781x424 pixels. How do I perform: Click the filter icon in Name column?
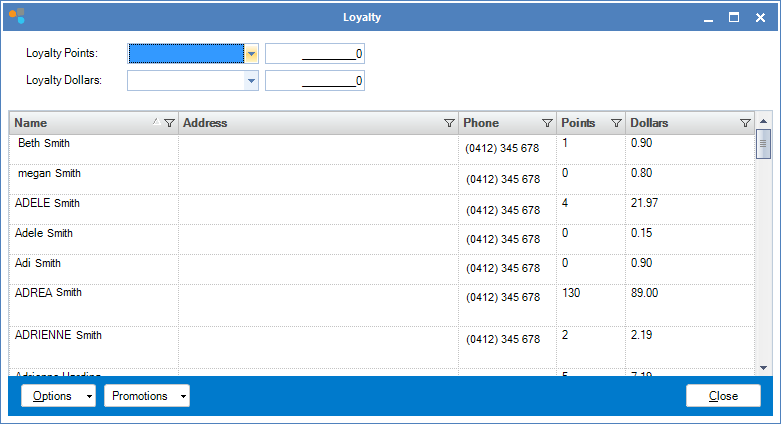169,123
